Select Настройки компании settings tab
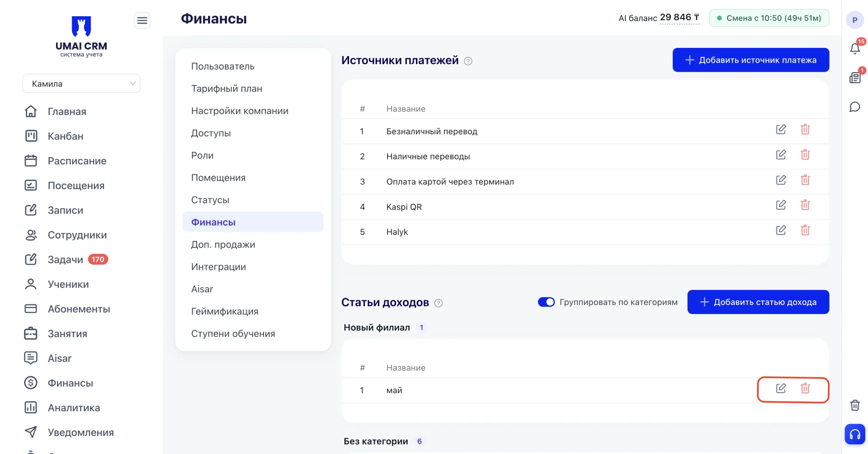 (x=240, y=111)
